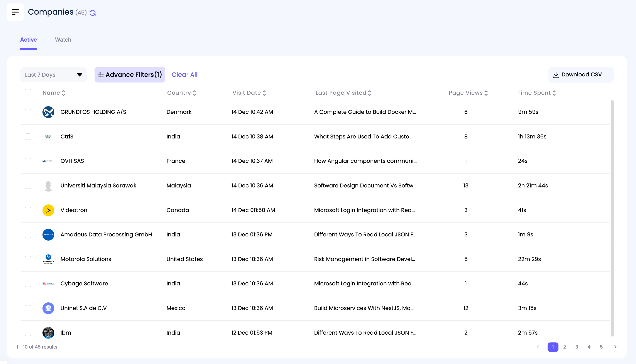The image size is (636, 364).
Task: Select the Active tab
Action: coord(28,40)
